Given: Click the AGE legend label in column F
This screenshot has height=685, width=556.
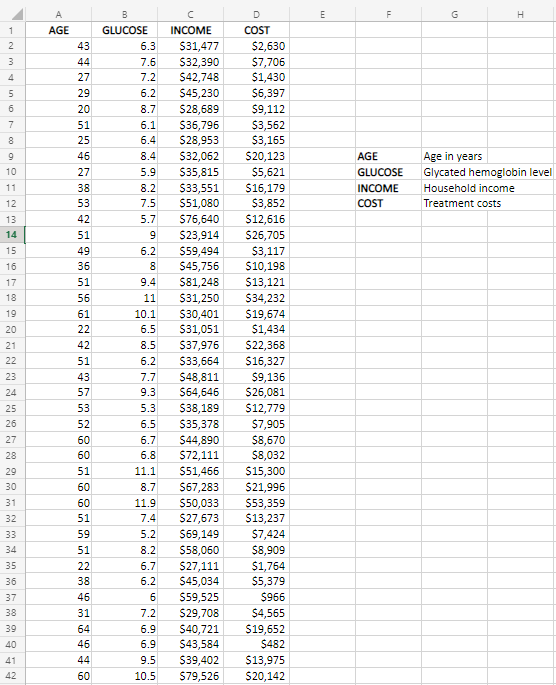Looking at the screenshot, I should [388, 156].
